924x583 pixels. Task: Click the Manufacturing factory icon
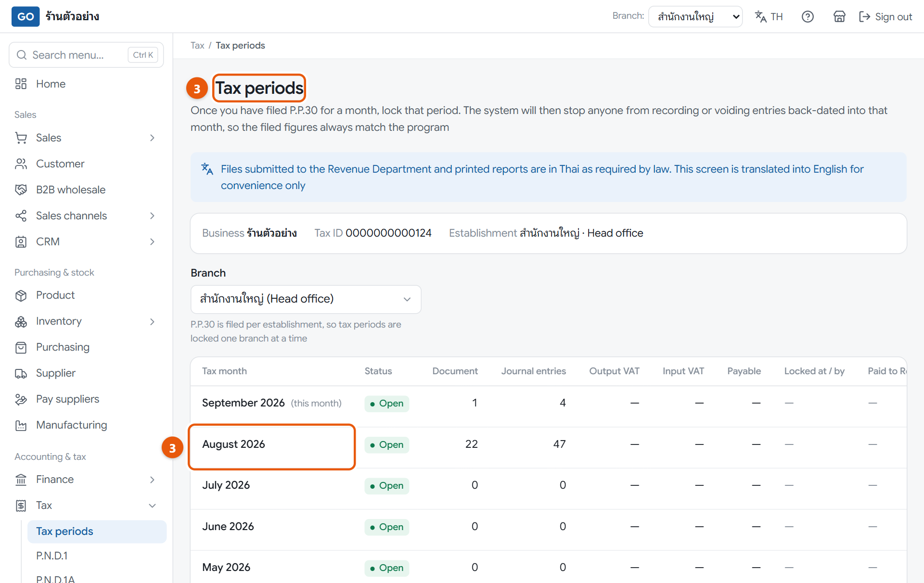pyautogui.click(x=21, y=425)
